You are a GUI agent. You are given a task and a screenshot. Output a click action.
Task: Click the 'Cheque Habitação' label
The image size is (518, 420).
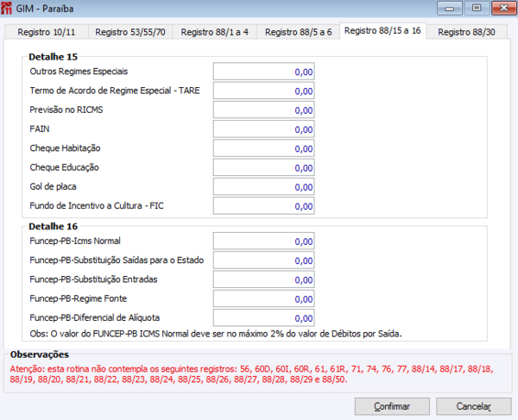pos(65,148)
